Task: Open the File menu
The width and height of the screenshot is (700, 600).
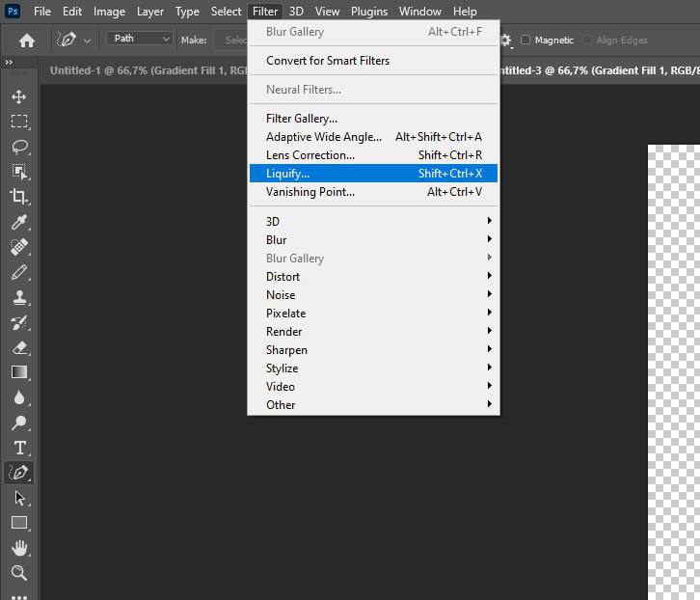Action: 42,12
